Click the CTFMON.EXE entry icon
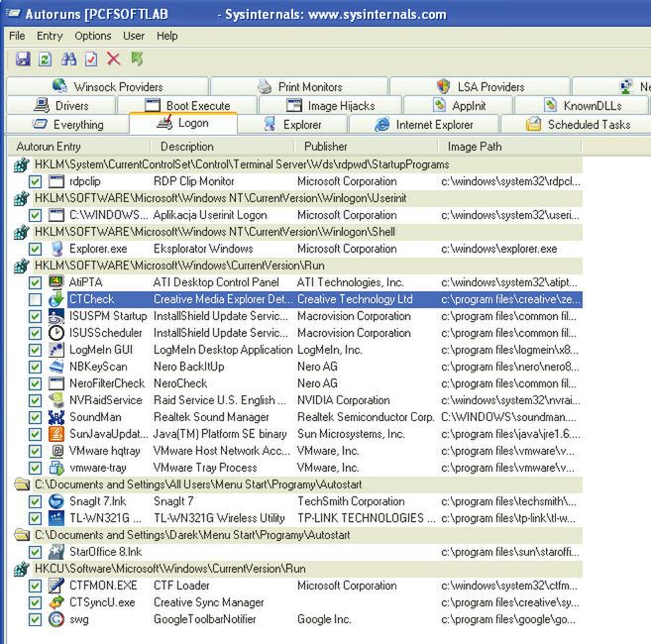This screenshot has height=644, width=651. point(56,586)
